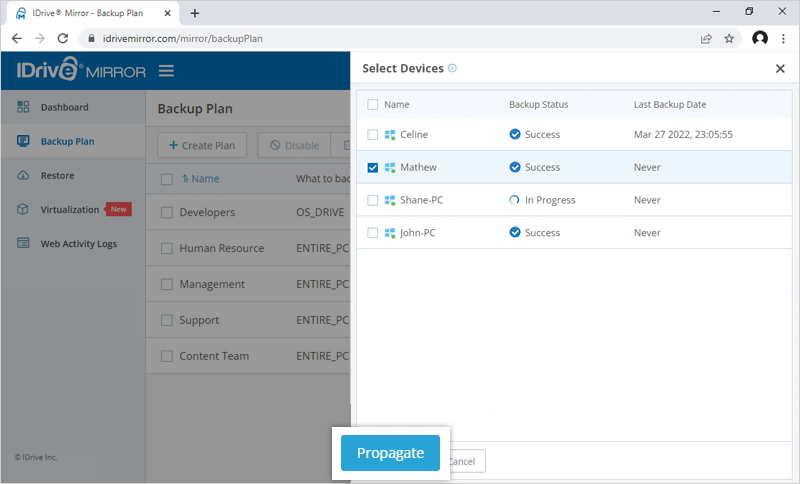Screen dimensions: 800x484
Task: Click the Create Plan button
Action: (x=202, y=145)
